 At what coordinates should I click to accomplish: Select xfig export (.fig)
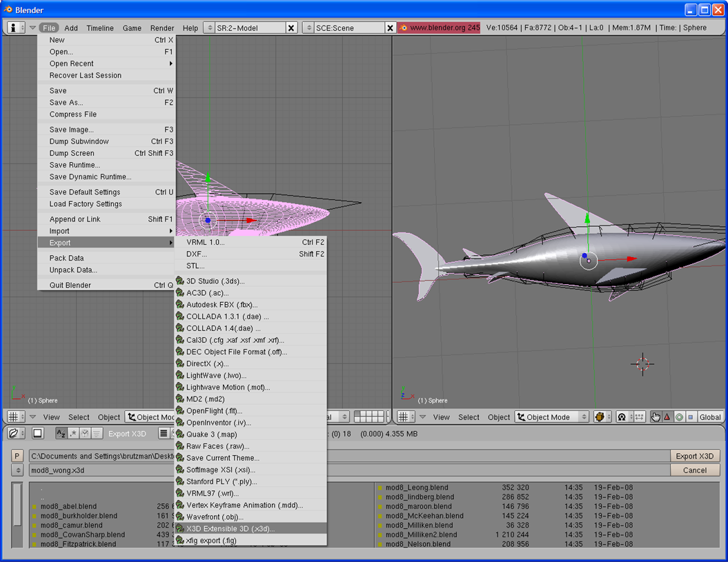click(250, 541)
